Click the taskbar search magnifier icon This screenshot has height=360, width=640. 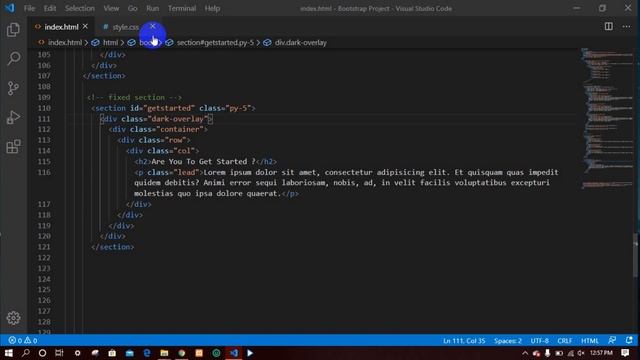[x=25, y=353]
